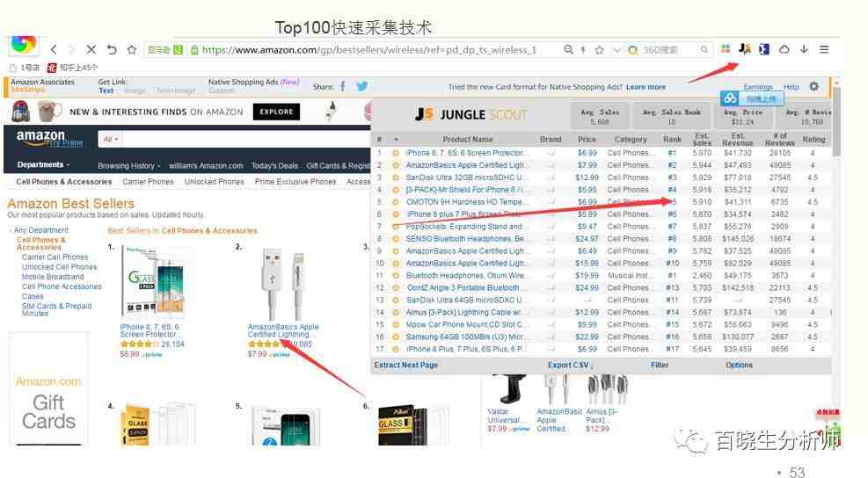Share via Twitter icon in SiteStripe
This screenshot has height=478, width=868.
pyautogui.click(x=362, y=86)
